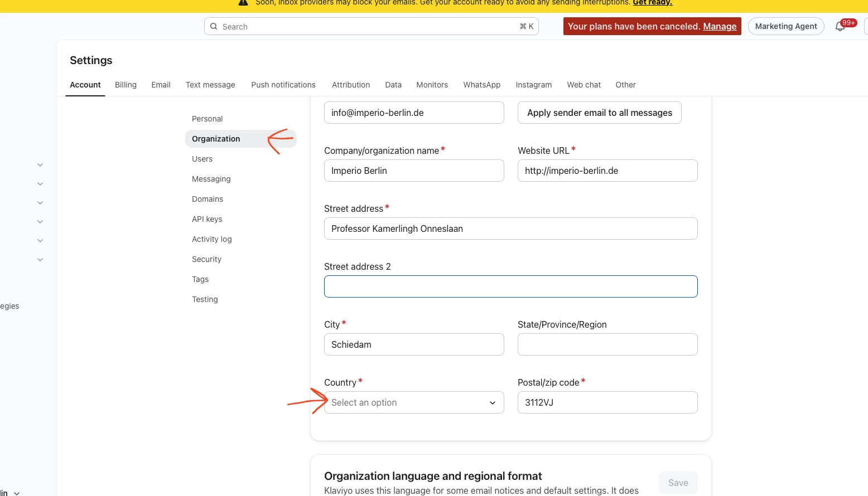This screenshot has width=868, height=496.
Task: Edit the City field
Action: [x=414, y=344]
